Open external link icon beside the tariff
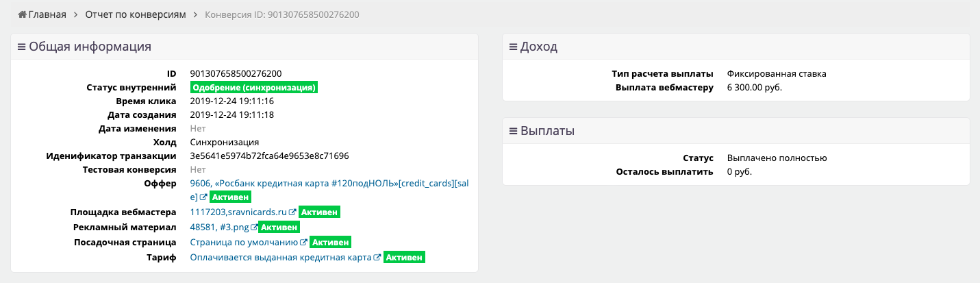This screenshot has width=980, height=283. tap(377, 258)
